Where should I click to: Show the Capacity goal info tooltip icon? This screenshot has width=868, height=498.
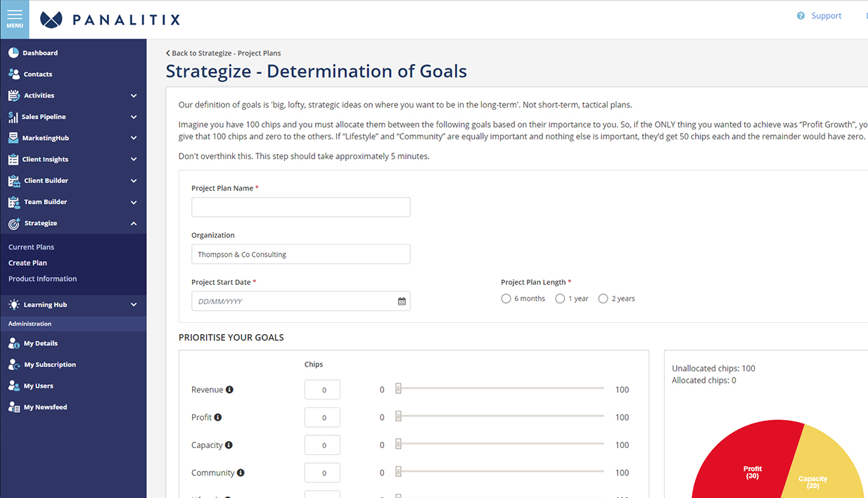coord(229,445)
